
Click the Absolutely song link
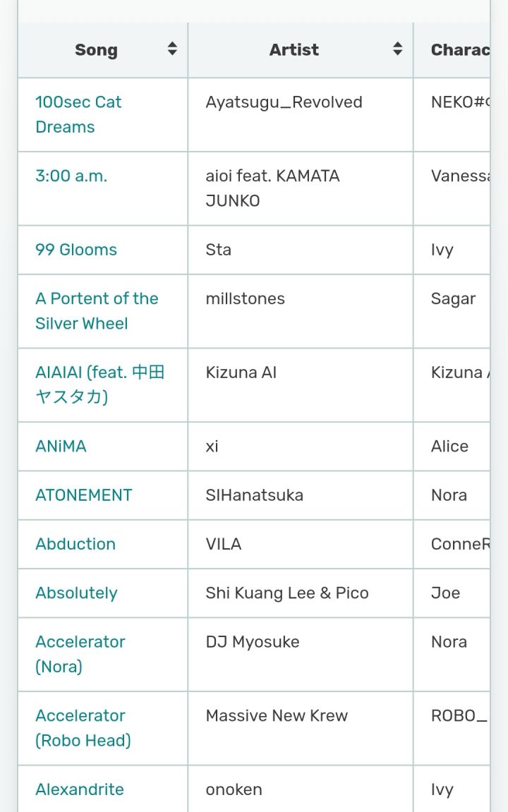point(76,593)
